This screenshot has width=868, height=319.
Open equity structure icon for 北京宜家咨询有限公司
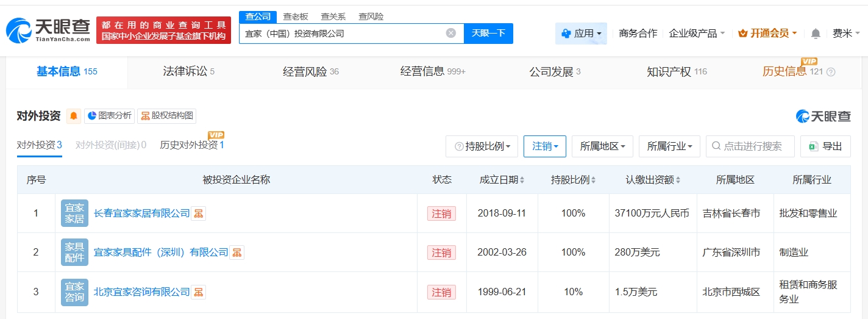click(199, 292)
